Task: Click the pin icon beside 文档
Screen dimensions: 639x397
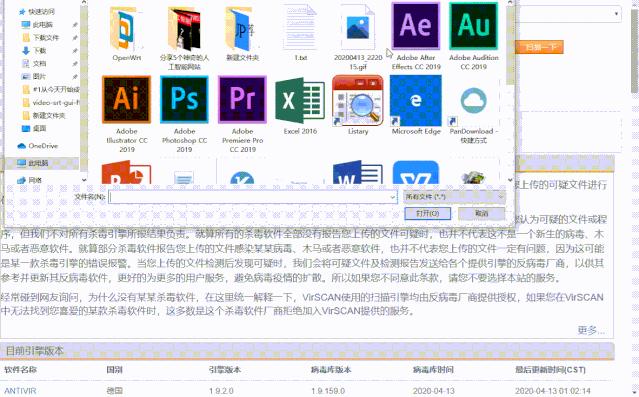Action: click(x=75, y=64)
